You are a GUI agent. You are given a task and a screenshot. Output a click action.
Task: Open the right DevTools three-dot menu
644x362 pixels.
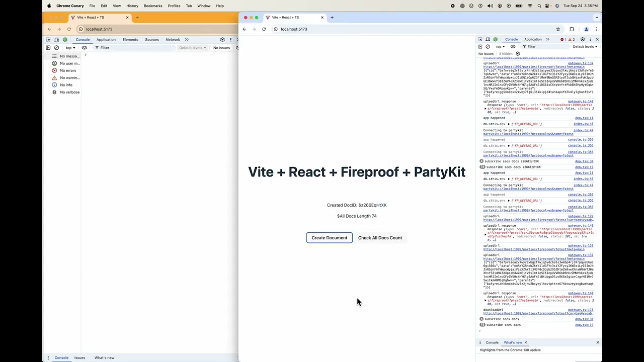pyautogui.click(x=590, y=39)
